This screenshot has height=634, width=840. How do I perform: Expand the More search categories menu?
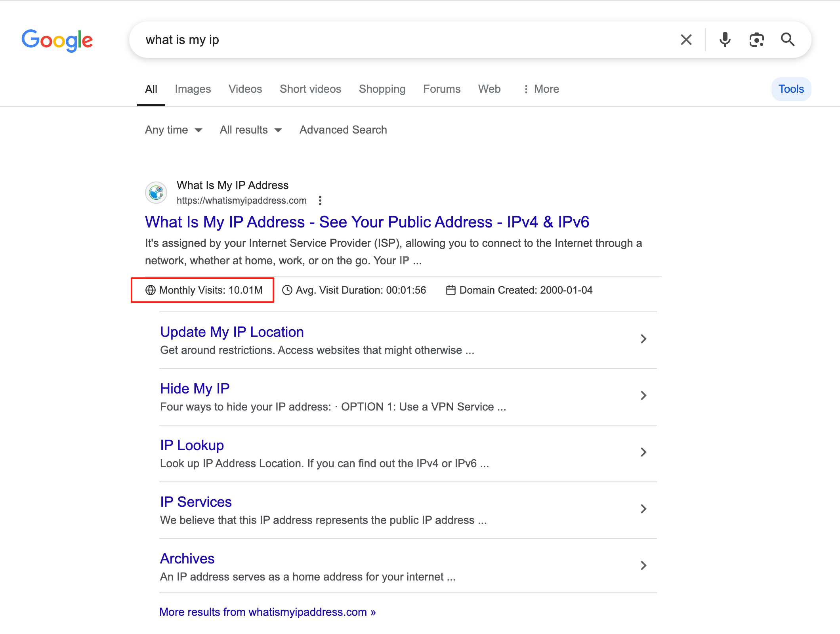pos(541,89)
